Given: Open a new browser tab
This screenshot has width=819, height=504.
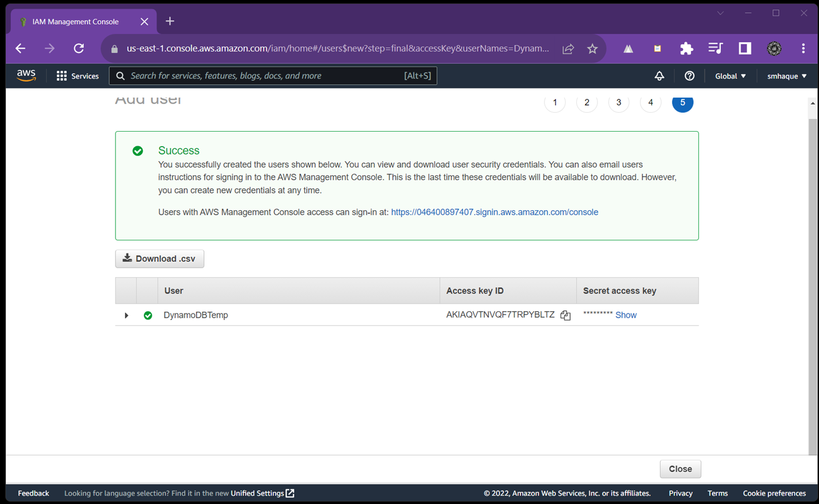Looking at the screenshot, I should pyautogui.click(x=170, y=21).
